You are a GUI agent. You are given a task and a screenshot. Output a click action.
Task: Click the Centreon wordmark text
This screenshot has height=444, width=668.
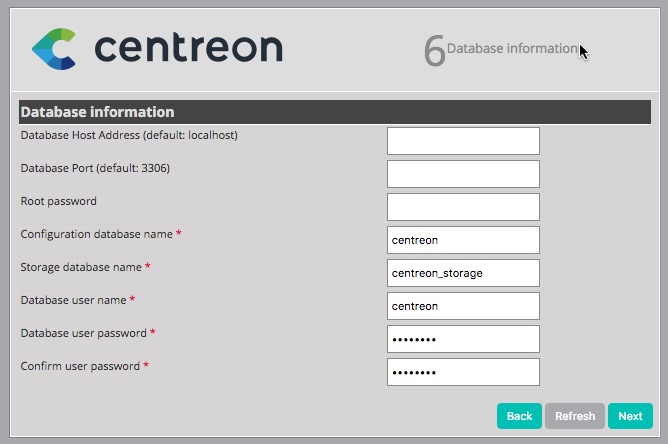188,47
